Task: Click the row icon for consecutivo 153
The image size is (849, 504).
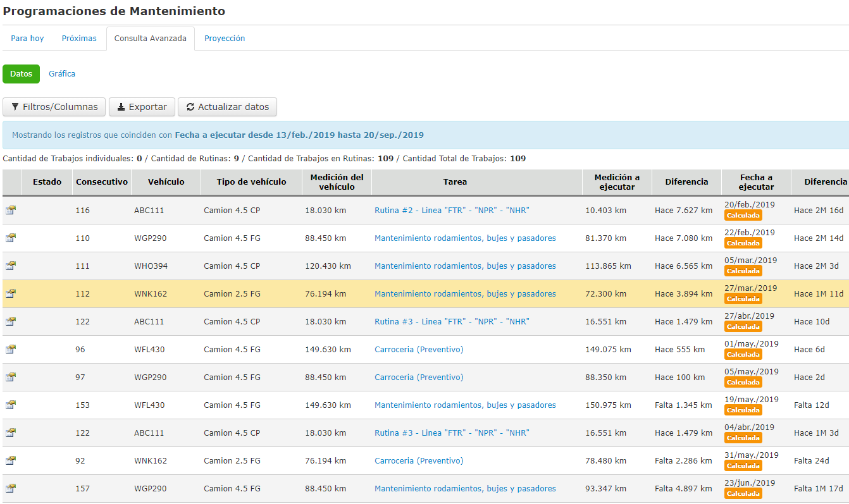Action: (11, 405)
